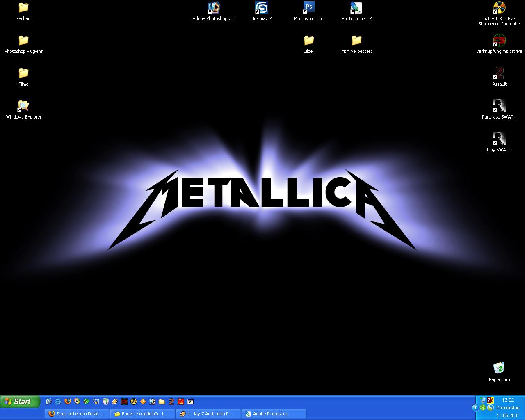Viewport: 525px width, 420px height.
Task: Click the Donnerstag weekday in taskbar clock
Action: point(508,408)
